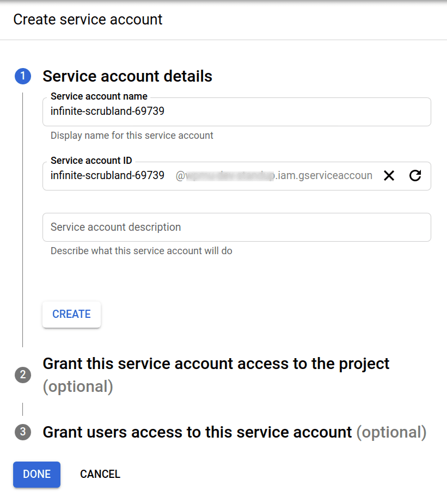Image resolution: width=447 pixels, height=504 pixels.
Task: Click the .iam.gserviceaccount domain suffix text
Action: coord(323,175)
